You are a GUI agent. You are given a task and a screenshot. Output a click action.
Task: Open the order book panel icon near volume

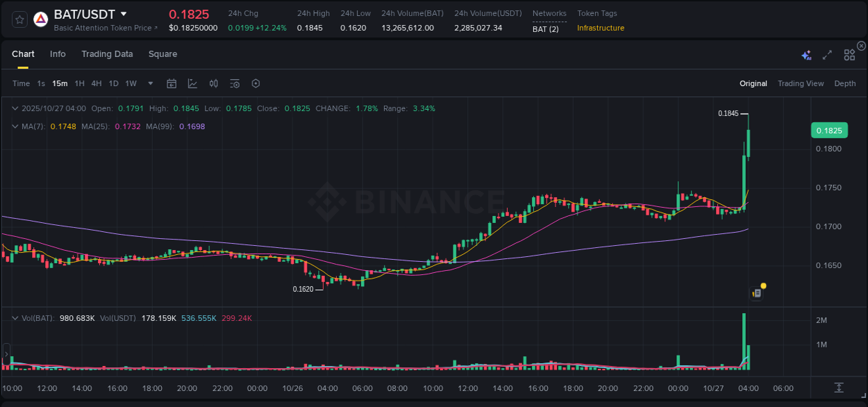tap(755, 293)
